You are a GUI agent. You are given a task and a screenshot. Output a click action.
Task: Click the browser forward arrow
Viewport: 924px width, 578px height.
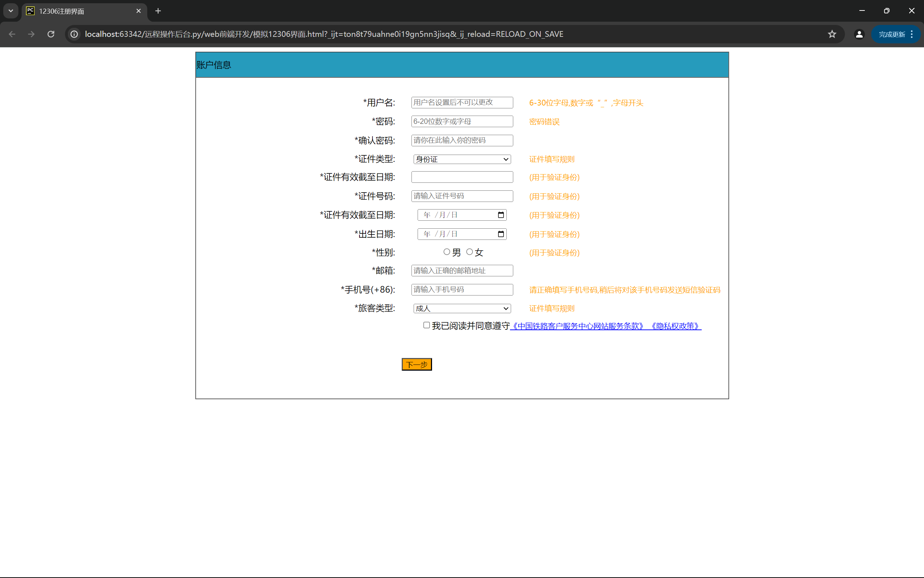pos(31,34)
